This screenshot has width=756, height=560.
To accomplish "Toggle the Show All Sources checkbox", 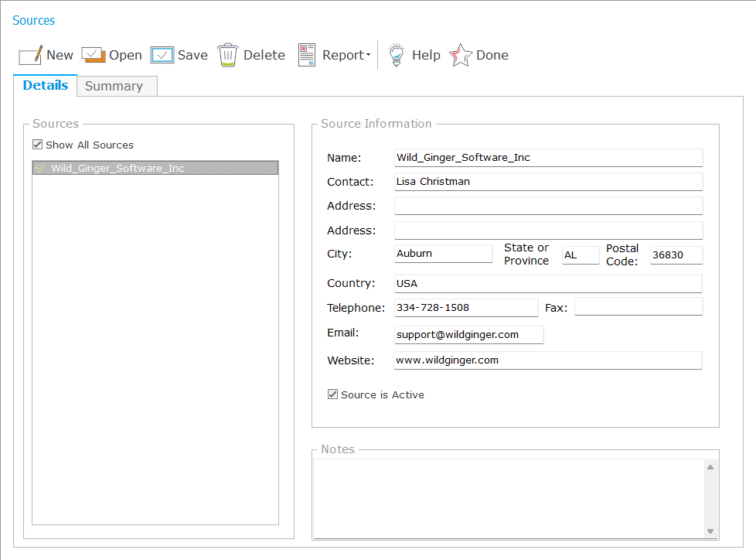I will click(38, 145).
